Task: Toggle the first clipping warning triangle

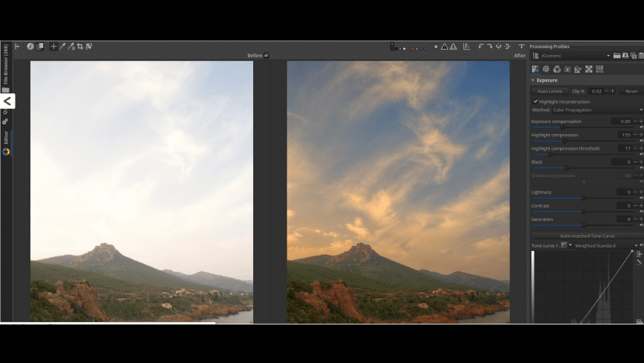Action: [444, 47]
